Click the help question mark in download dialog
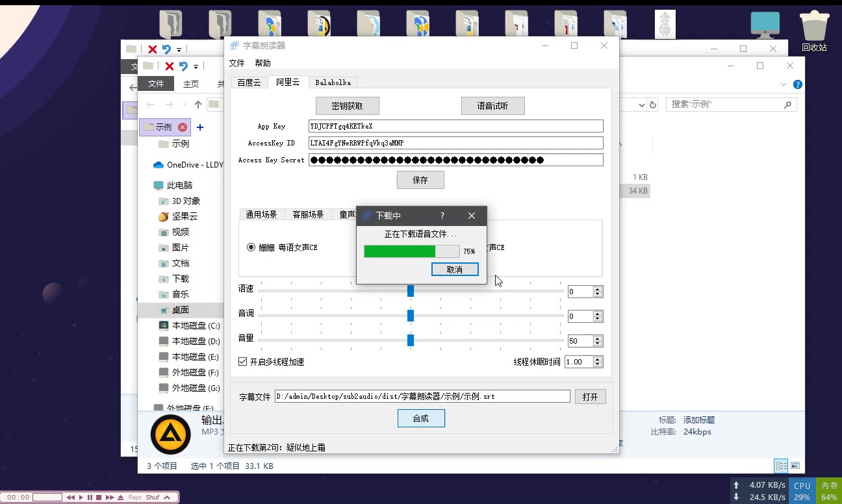The height and width of the screenshot is (504, 842). (x=442, y=216)
